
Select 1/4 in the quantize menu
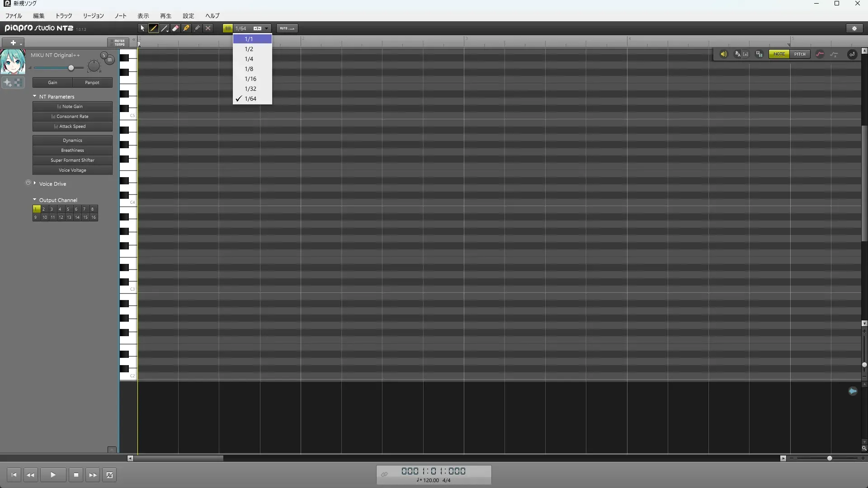[249, 59]
